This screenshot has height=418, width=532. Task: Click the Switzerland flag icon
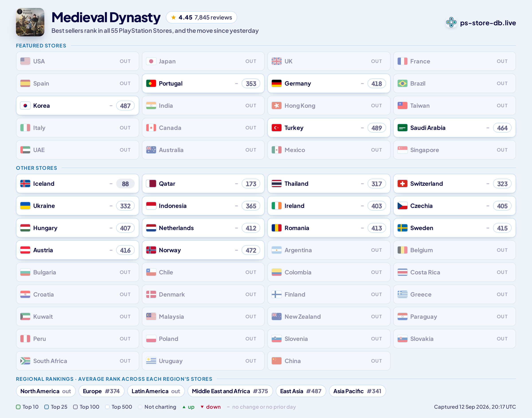click(x=402, y=184)
